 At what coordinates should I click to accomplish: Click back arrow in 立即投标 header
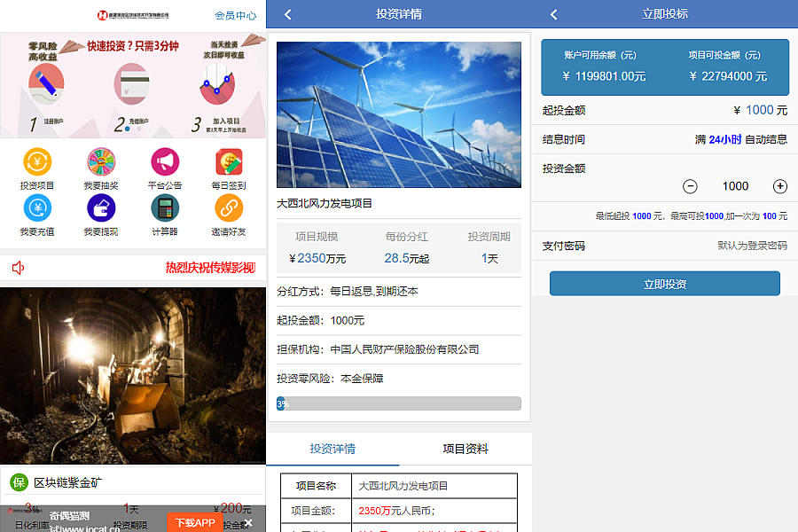(553, 14)
